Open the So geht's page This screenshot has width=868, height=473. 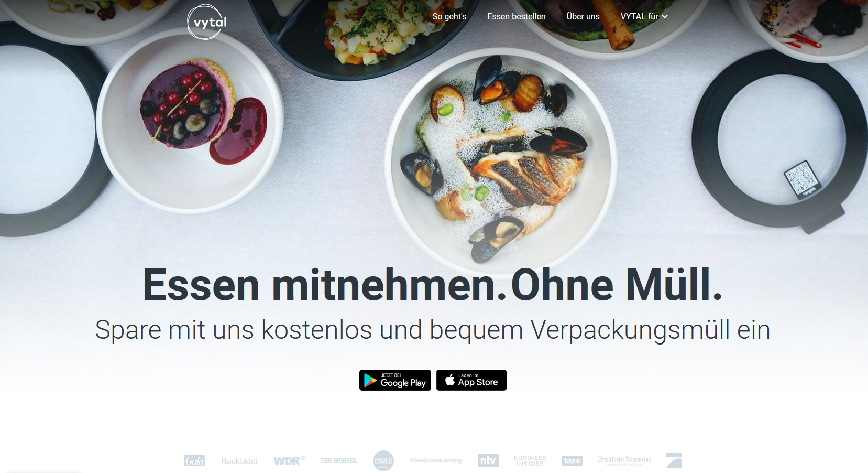point(449,16)
